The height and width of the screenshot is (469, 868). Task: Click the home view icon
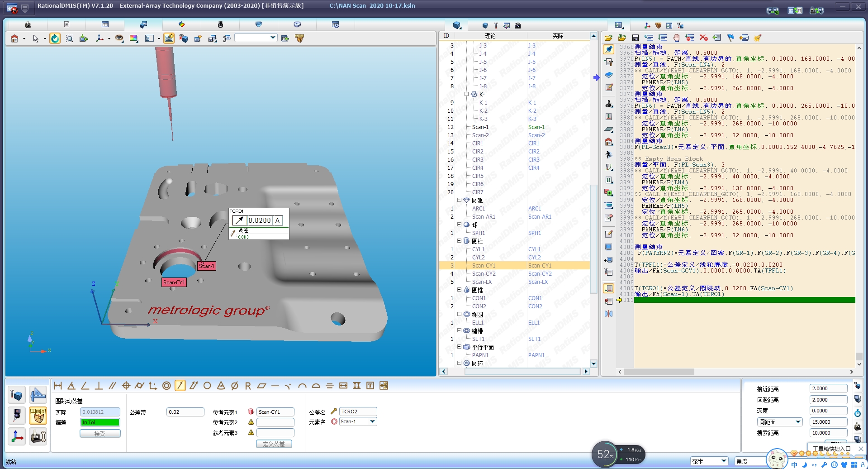click(14, 38)
